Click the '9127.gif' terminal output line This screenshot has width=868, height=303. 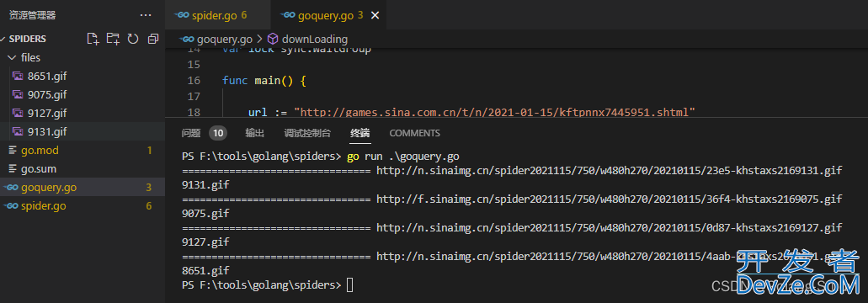point(205,242)
